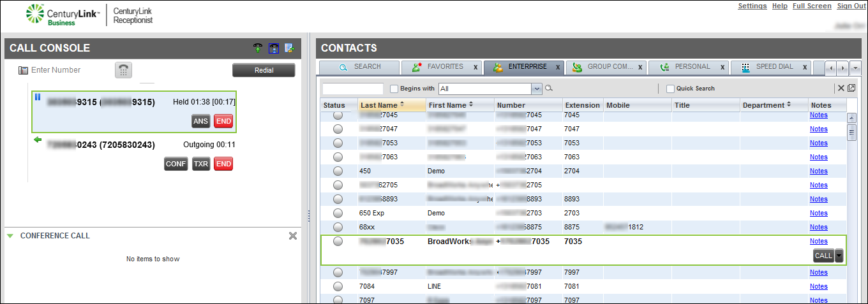Image resolution: width=868 pixels, height=304 pixels.
Task: Open the dropdown arrow beside CALL button
Action: (839, 256)
